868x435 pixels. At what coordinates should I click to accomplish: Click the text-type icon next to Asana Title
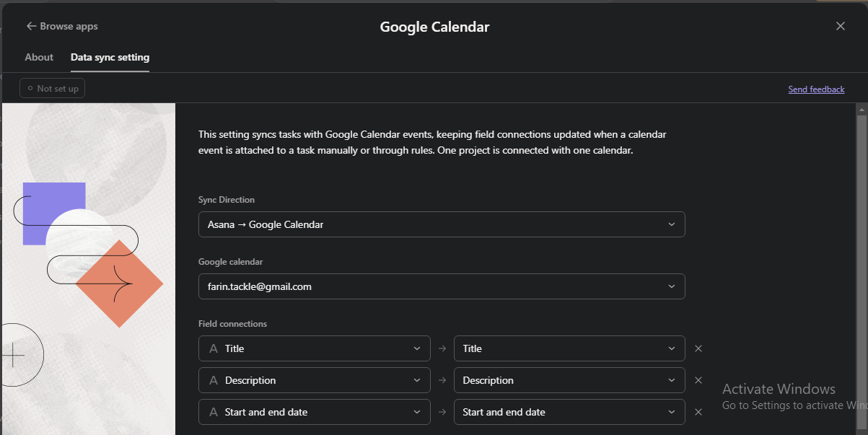[214, 348]
